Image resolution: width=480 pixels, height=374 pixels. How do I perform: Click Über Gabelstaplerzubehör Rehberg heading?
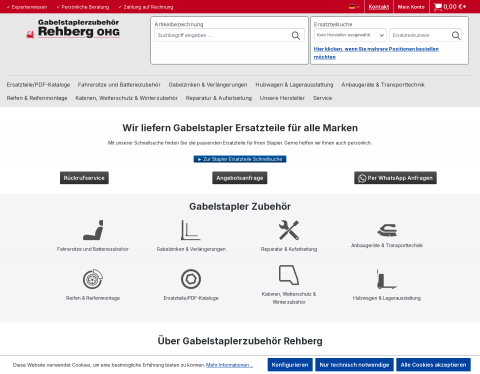click(240, 341)
